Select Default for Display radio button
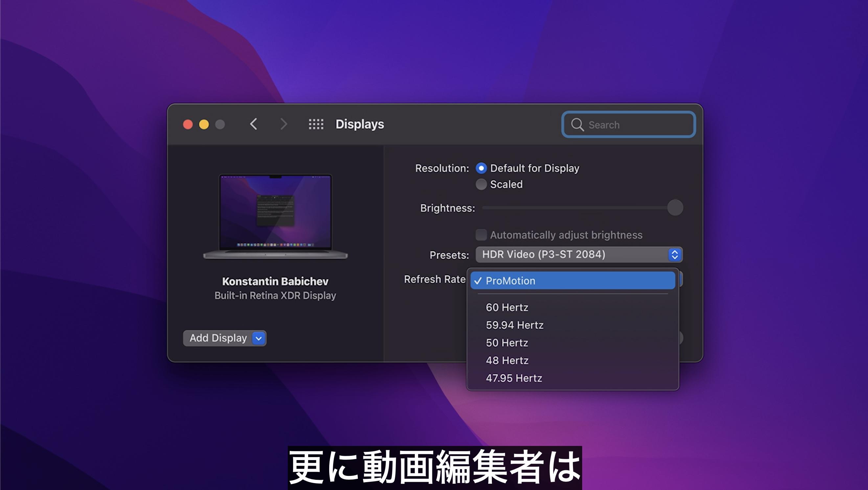The image size is (868, 490). pyautogui.click(x=481, y=167)
